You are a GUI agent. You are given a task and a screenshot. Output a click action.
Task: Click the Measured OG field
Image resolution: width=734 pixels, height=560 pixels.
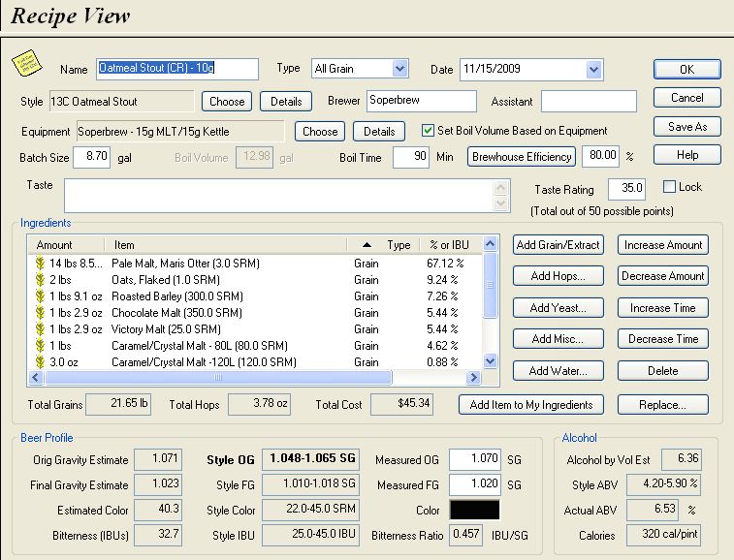(x=475, y=459)
